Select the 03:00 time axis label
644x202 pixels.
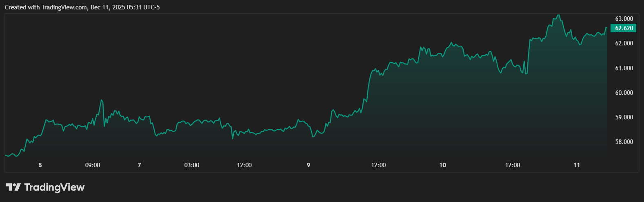[192, 165]
